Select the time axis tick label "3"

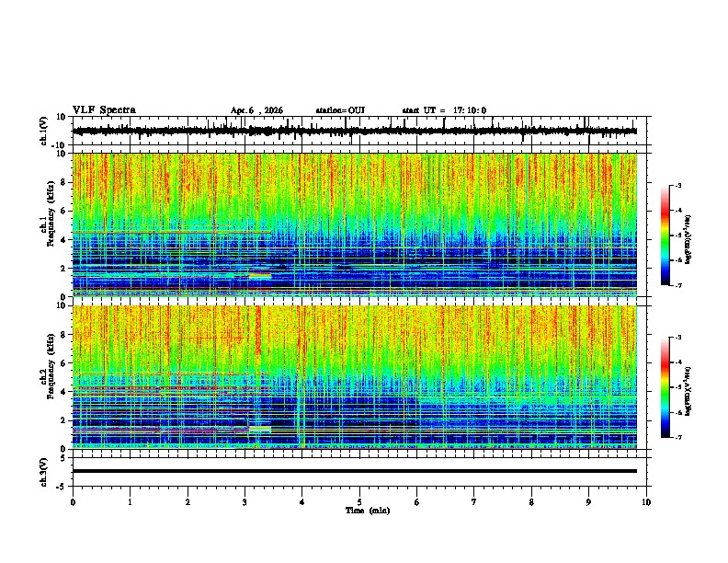click(x=245, y=502)
